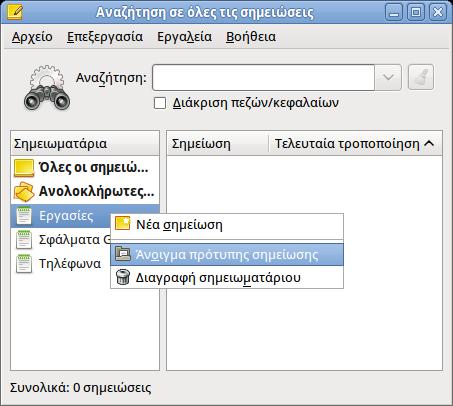Open the Εργαλεία menu
This screenshot has height=406, width=453.
(184, 37)
